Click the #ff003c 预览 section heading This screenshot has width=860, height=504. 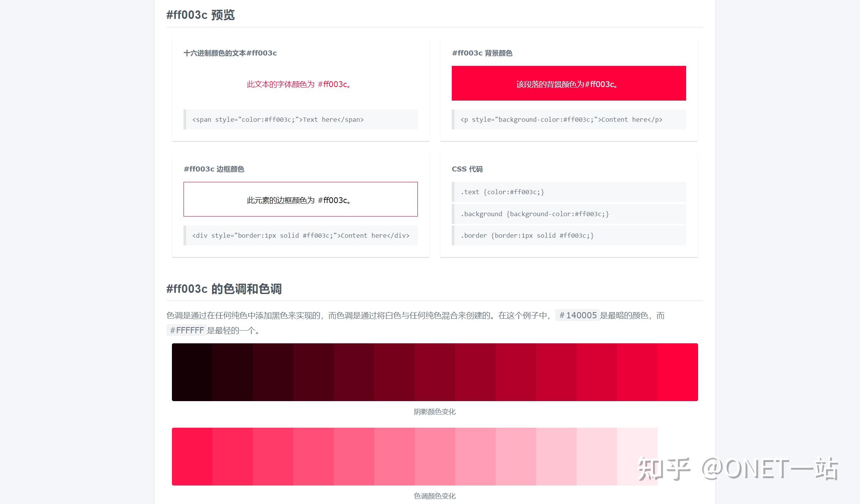click(201, 15)
